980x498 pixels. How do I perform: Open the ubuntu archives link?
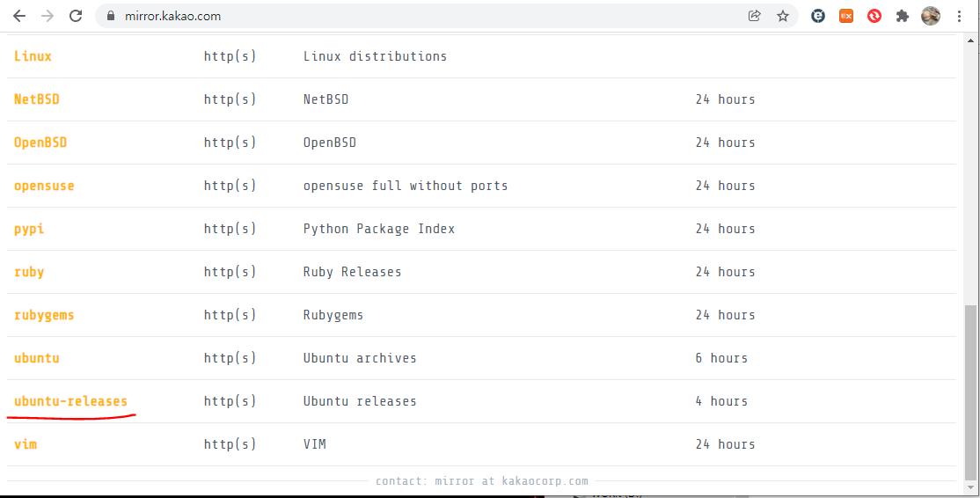(36, 358)
